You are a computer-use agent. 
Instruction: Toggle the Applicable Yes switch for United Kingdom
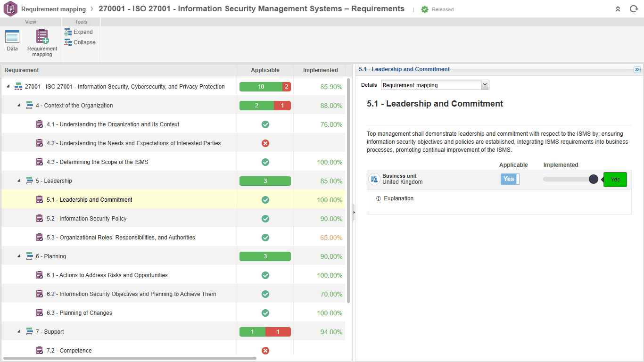pos(510,179)
